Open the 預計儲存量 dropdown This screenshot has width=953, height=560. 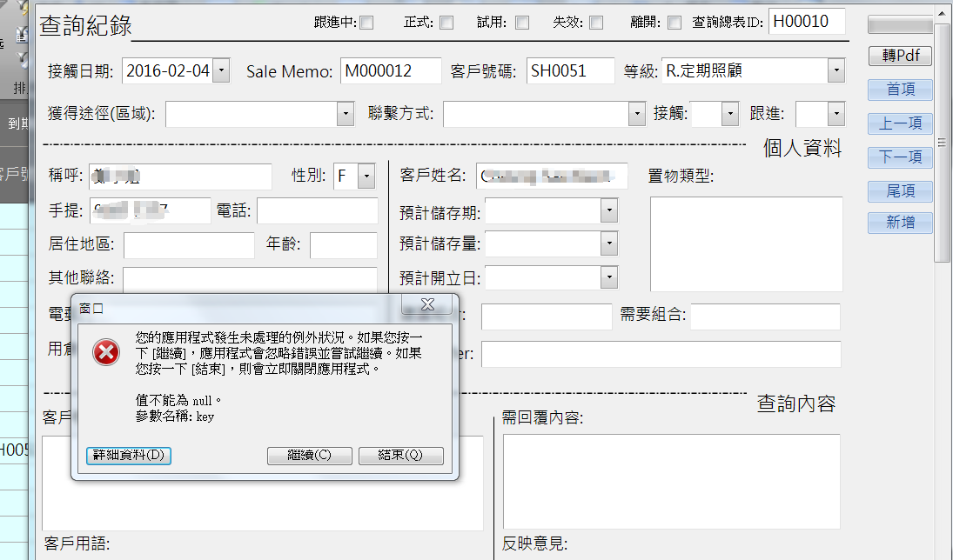pyautogui.click(x=609, y=243)
